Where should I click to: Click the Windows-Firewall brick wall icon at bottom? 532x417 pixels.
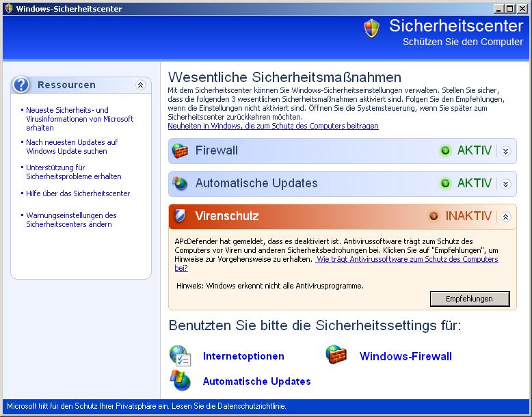coord(336,355)
